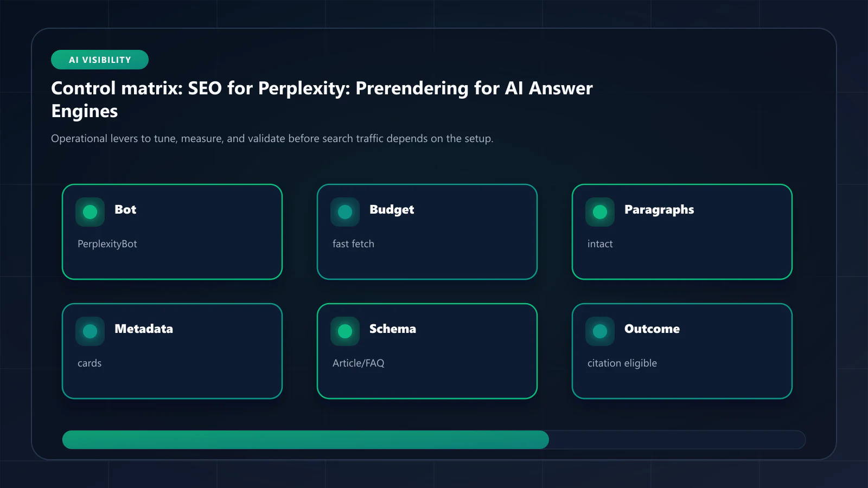Click the green dot icon beside Bot
The height and width of the screenshot is (488, 868).
point(90,212)
